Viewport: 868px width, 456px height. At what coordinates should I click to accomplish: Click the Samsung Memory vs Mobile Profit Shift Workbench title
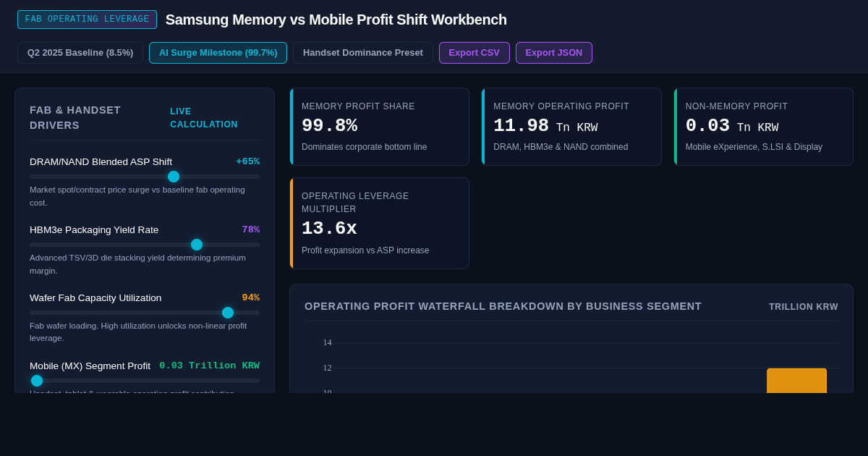point(336,20)
